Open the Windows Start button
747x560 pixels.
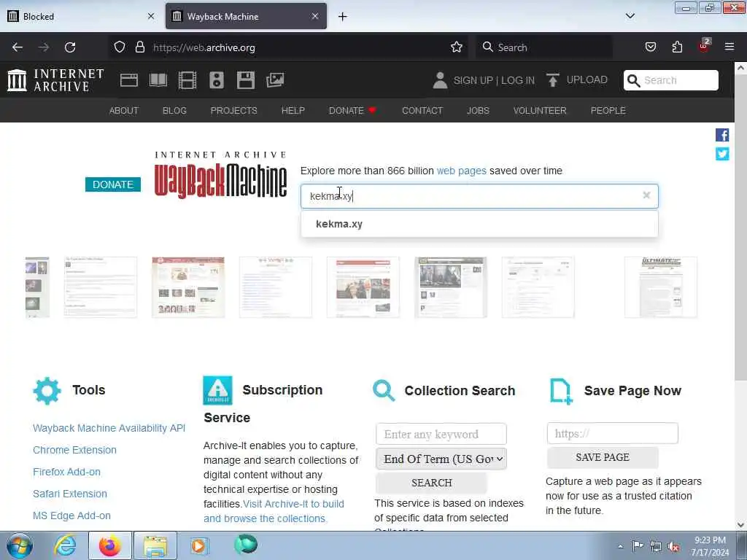(x=20, y=545)
